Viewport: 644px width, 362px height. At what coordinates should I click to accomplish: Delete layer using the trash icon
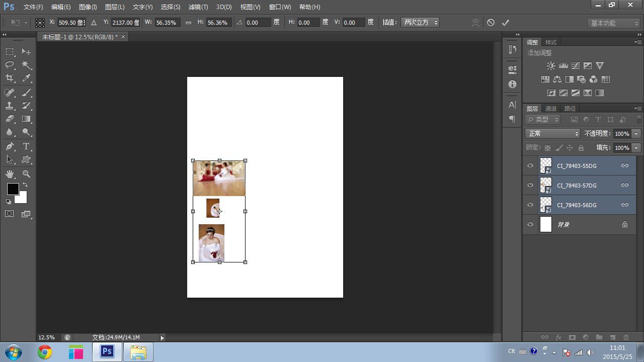626,337
